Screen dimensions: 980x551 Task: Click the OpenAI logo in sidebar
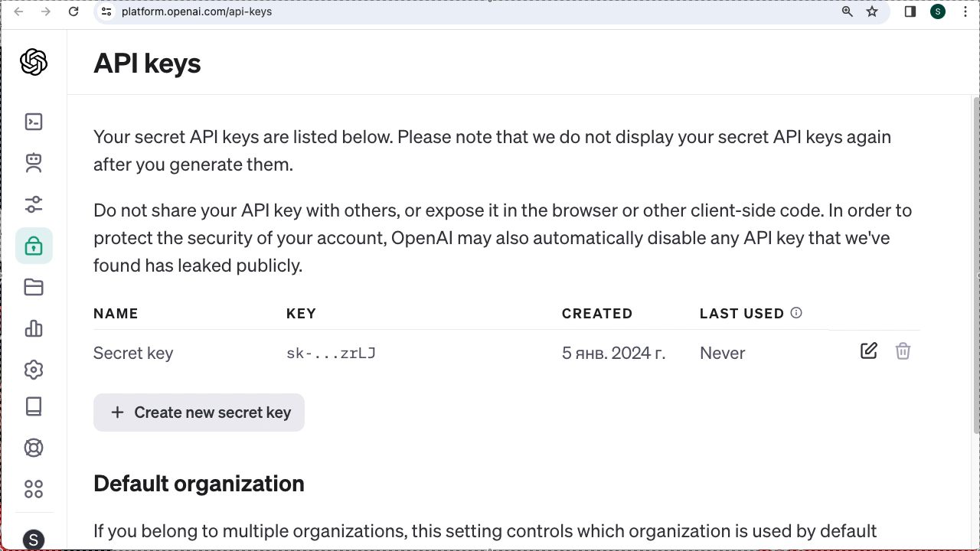pos(34,62)
